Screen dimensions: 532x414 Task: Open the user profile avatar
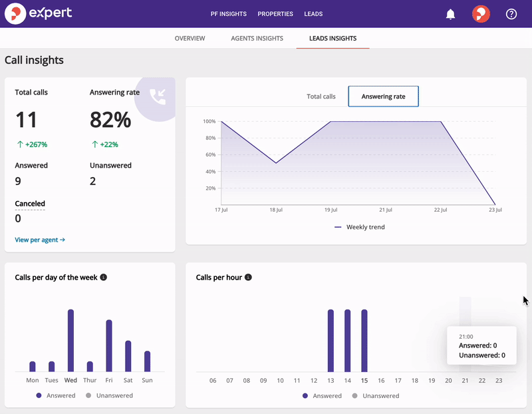(481, 14)
